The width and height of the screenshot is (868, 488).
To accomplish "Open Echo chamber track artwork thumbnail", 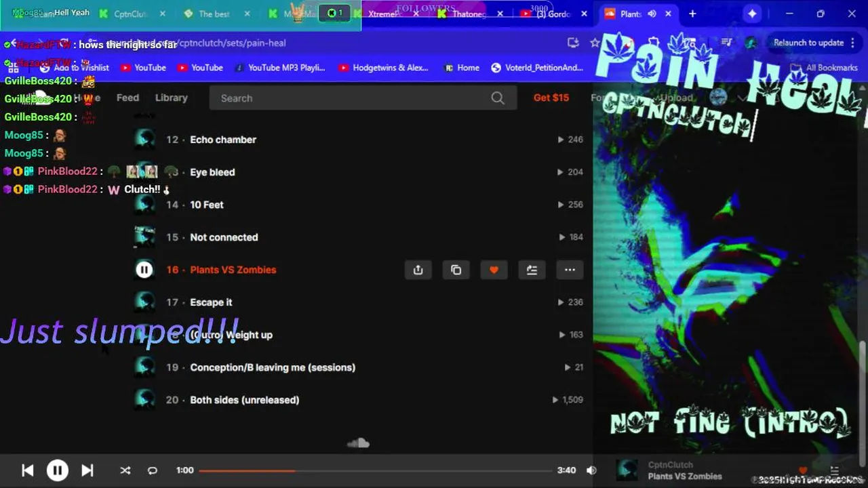I will tap(144, 140).
